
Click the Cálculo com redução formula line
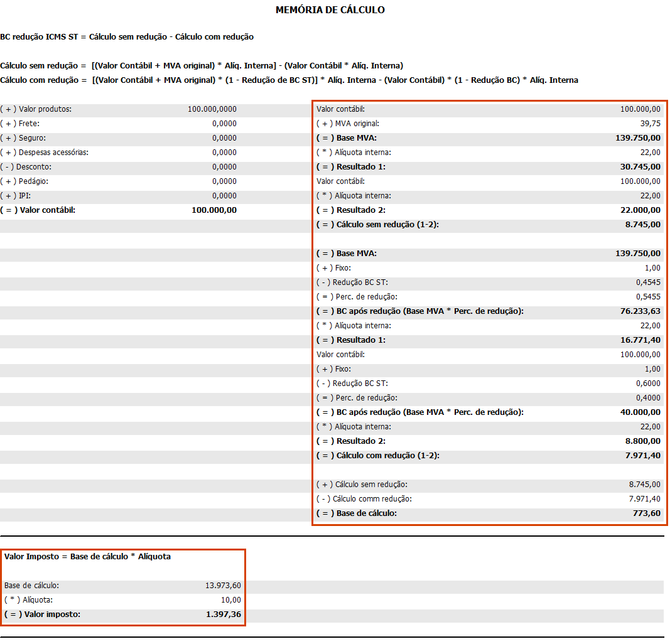click(x=289, y=80)
